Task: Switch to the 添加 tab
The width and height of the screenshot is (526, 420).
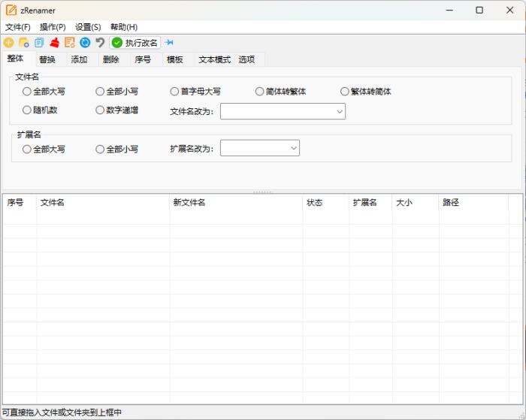Action: [79, 59]
